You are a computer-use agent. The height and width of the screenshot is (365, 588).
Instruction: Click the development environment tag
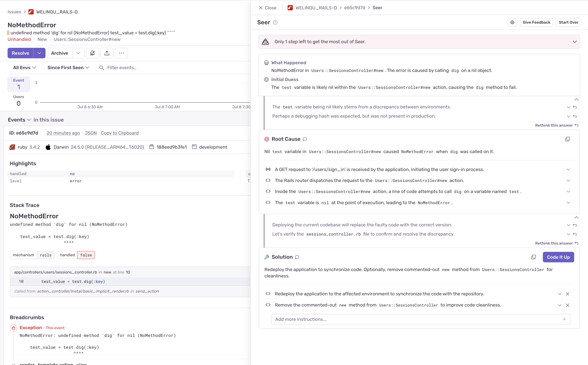(x=210, y=147)
